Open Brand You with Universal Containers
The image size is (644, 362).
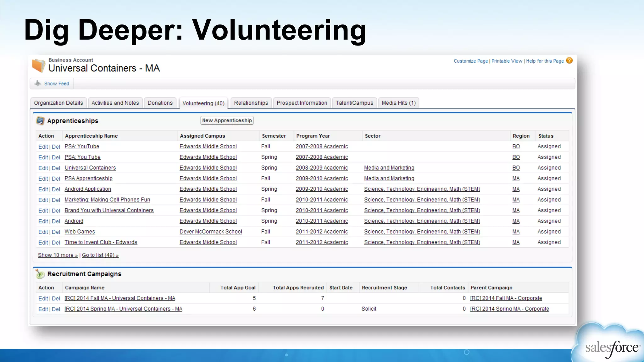[109, 211]
